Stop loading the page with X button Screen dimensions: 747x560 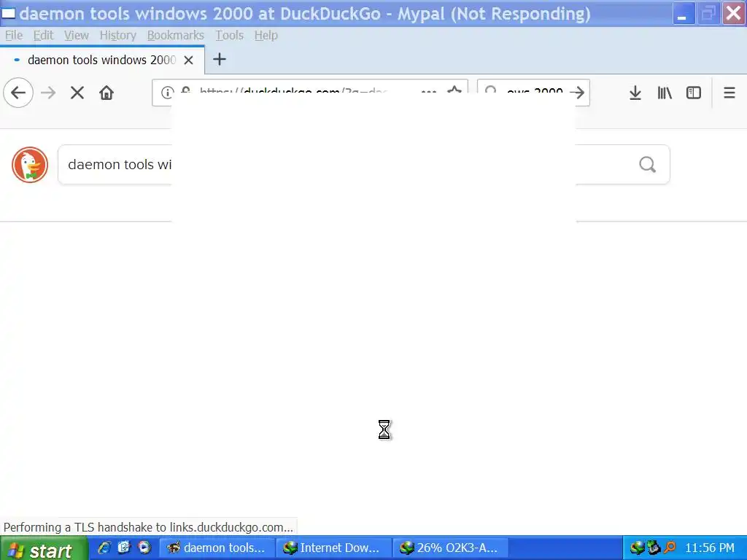77,93
